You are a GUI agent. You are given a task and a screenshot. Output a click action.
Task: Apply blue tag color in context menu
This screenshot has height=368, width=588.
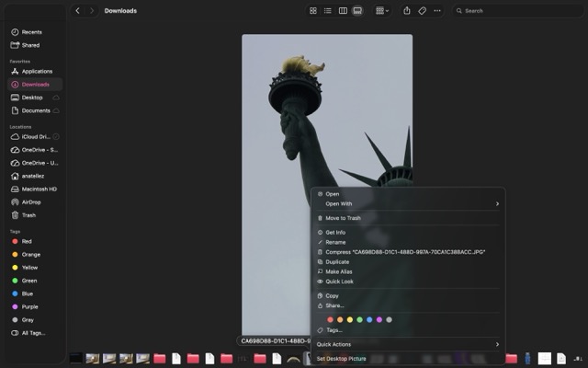point(369,319)
